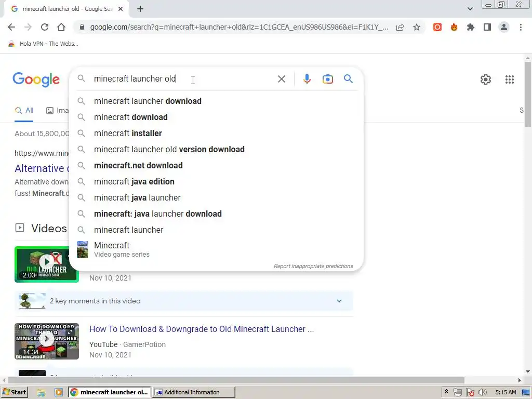Switch to Additional Information taskbar window
The height and width of the screenshot is (399, 532).
194,392
